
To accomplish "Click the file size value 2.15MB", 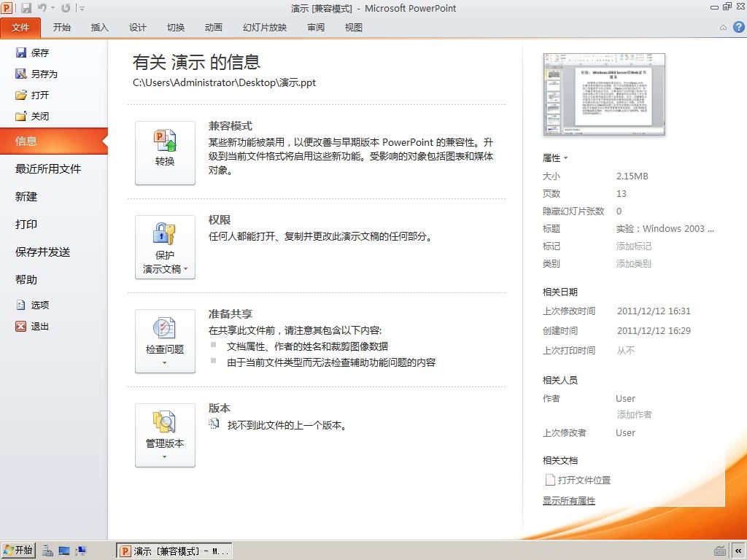I will coord(632,176).
